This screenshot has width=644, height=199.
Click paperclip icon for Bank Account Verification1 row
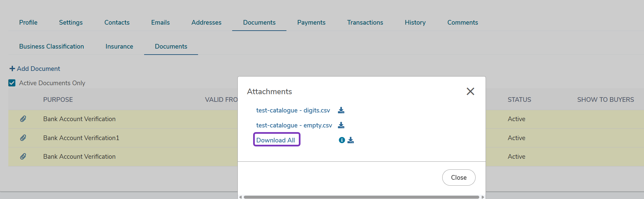tap(23, 138)
